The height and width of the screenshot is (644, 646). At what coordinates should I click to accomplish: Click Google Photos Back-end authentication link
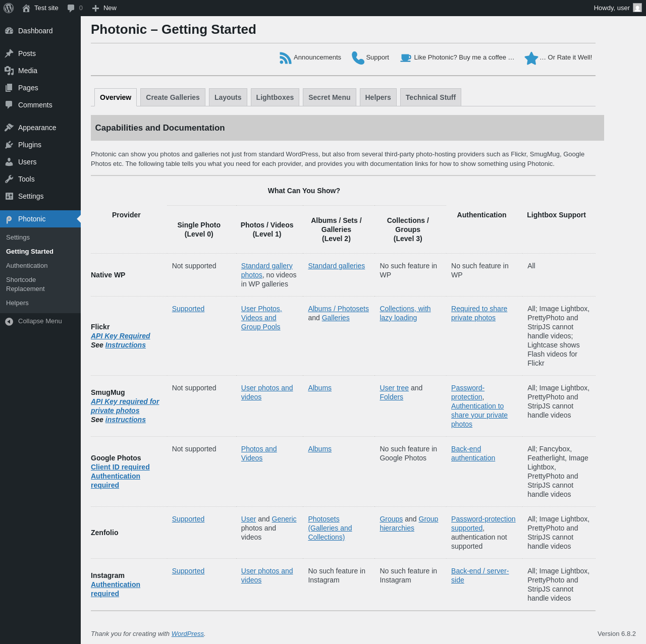click(473, 453)
